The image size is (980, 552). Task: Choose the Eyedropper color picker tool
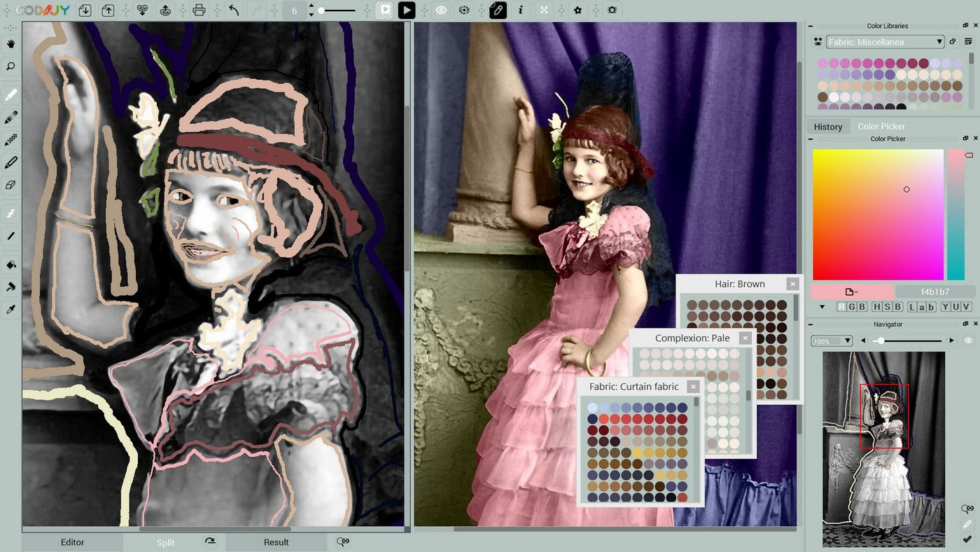(x=10, y=309)
